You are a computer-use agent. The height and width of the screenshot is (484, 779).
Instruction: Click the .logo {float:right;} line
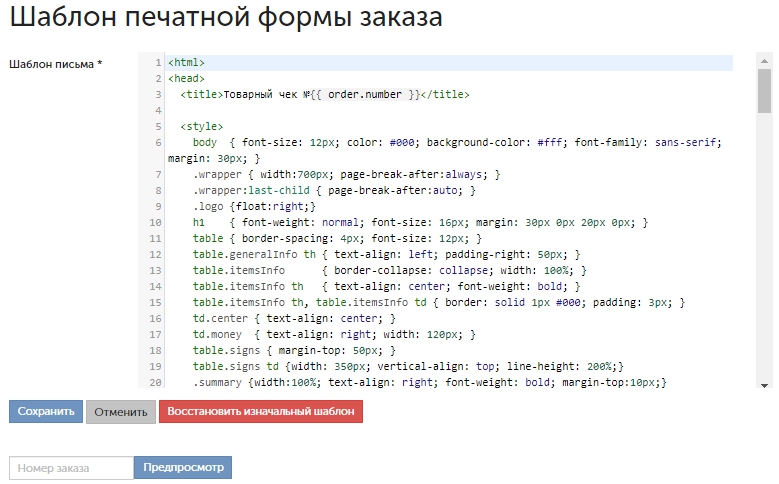coord(254,206)
